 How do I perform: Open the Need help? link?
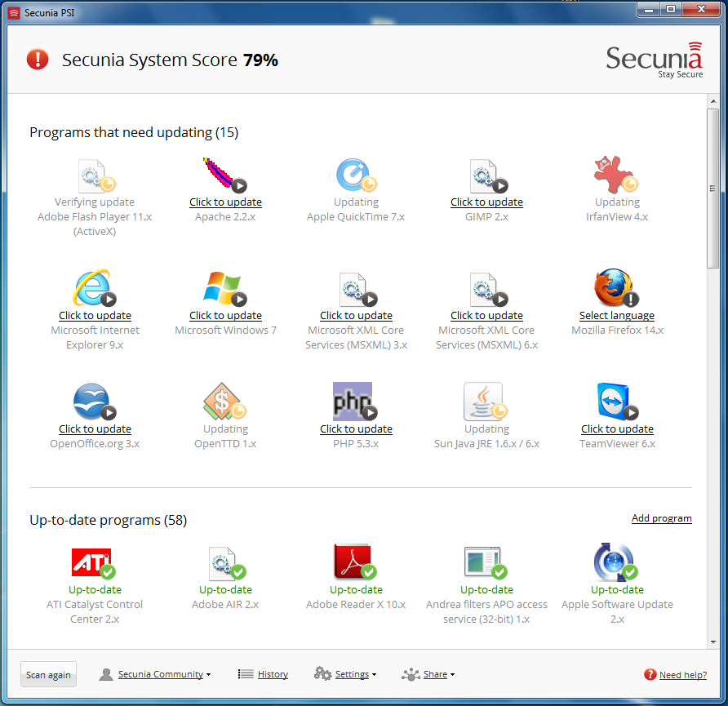click(682, 675)
